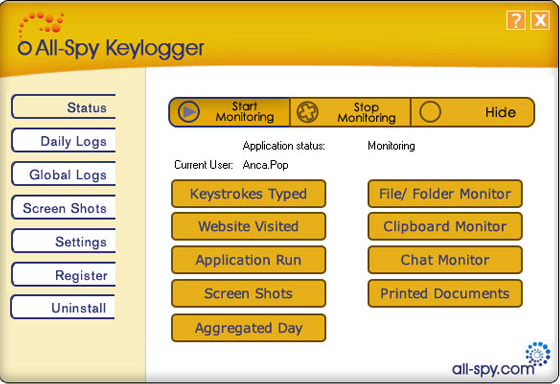This screenshot has width=560, height=384.
Task: Click the Application status: label
Action: 284,146
